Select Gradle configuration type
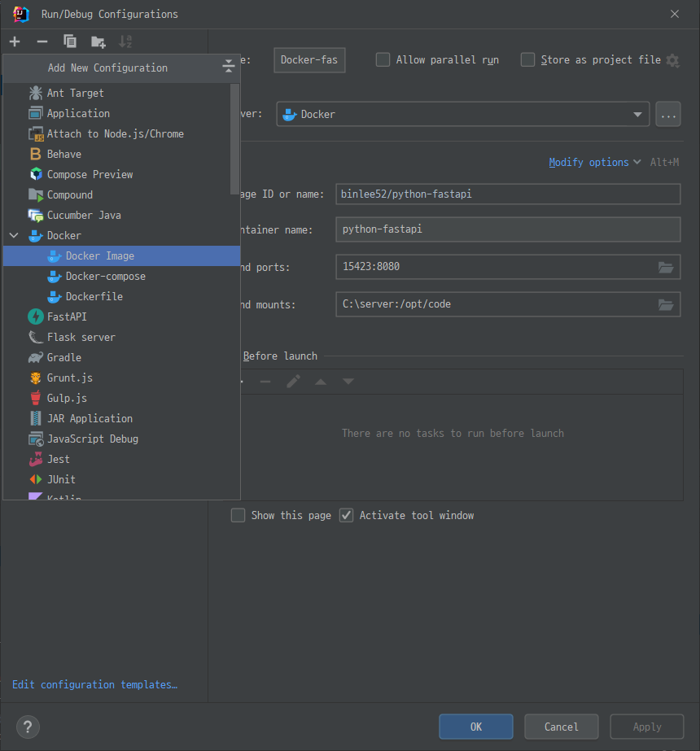This screenshot has height=751, width=700. pos(122,357)
